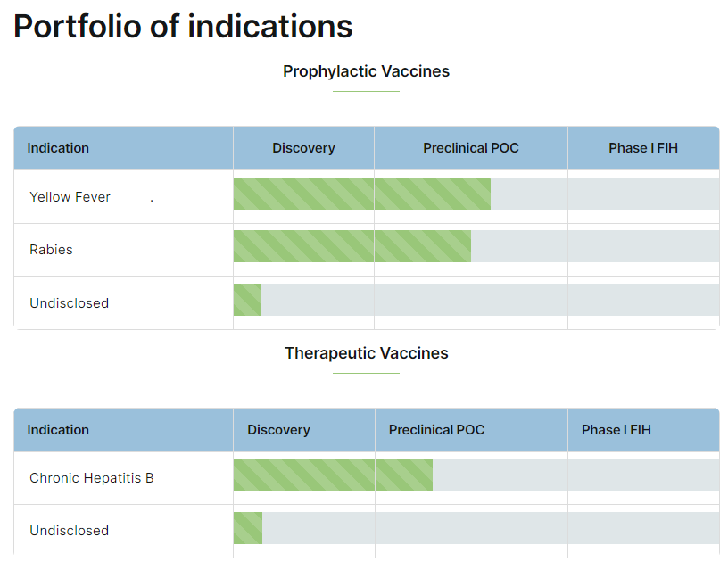Click Phase I FIH header in therapeutic table
Viewport: 728px width, 562px height.
616,430
